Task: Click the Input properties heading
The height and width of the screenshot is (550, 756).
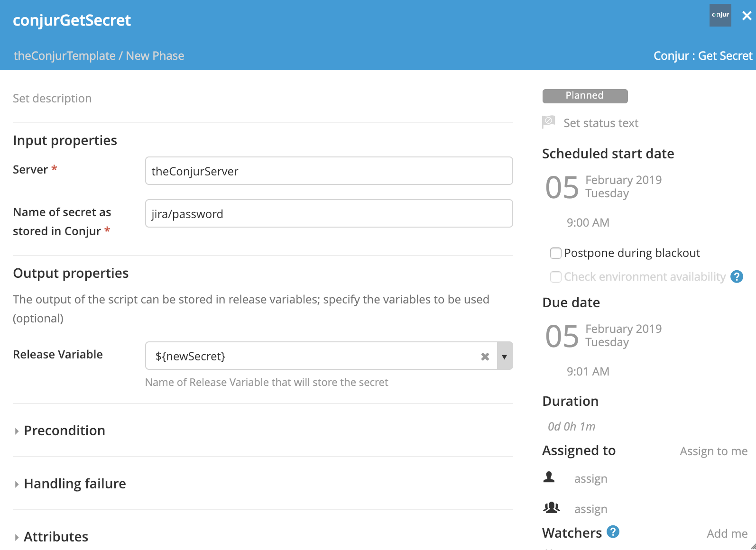Action: [65, 140]
